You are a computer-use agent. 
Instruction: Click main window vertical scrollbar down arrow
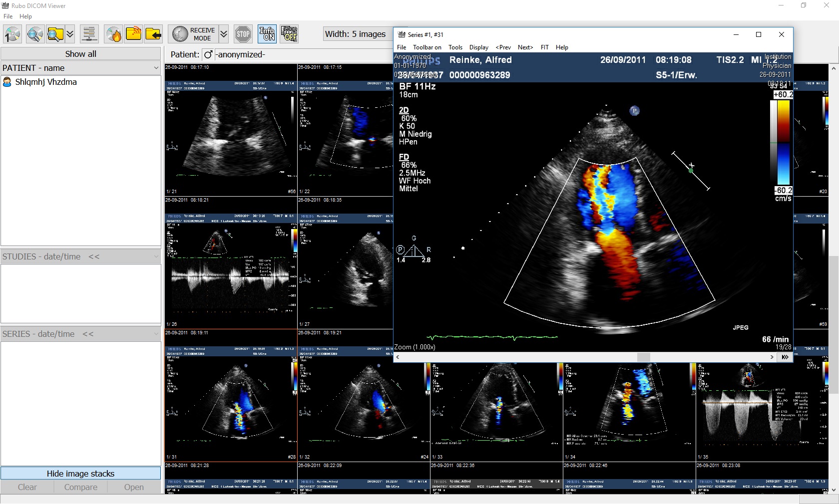point(834,490)
